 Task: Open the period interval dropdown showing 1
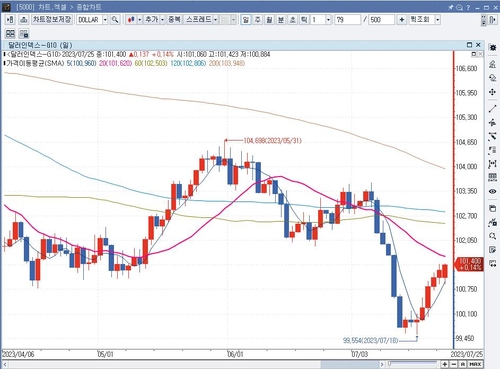point(328,20)
